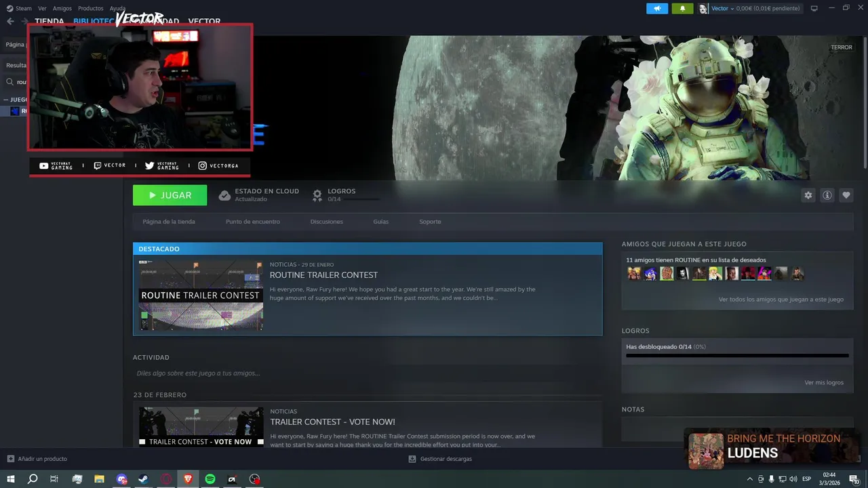Click Añadir un producto
Image resolution: width=868 pixels, height=488 pixels.
[x=37, y=459]
